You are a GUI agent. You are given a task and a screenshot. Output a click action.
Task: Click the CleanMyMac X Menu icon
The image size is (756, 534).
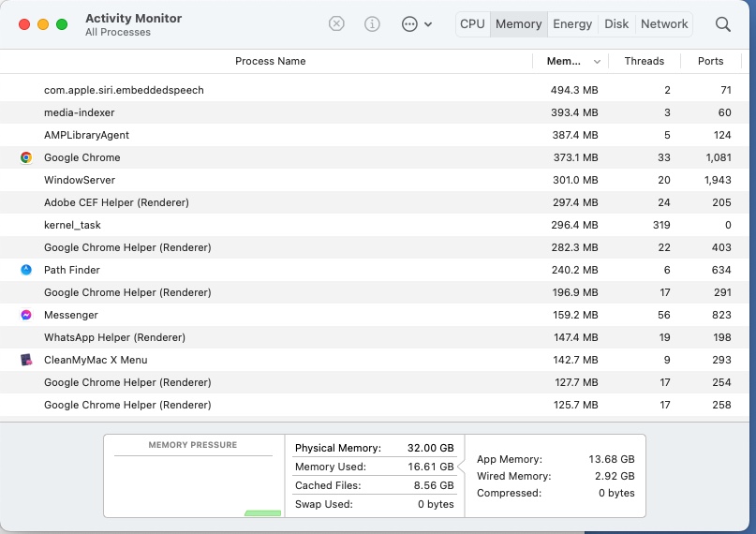coord(26,360)
